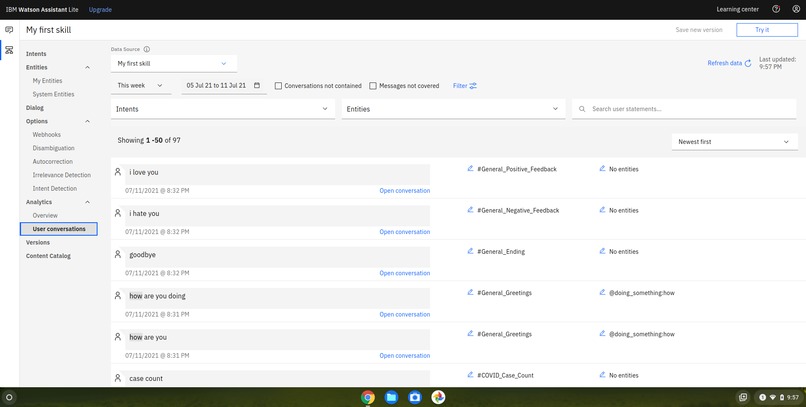Select My Entities in the sidebar
This screenshot has width=806, height=407.
click(x=47, y=81)
